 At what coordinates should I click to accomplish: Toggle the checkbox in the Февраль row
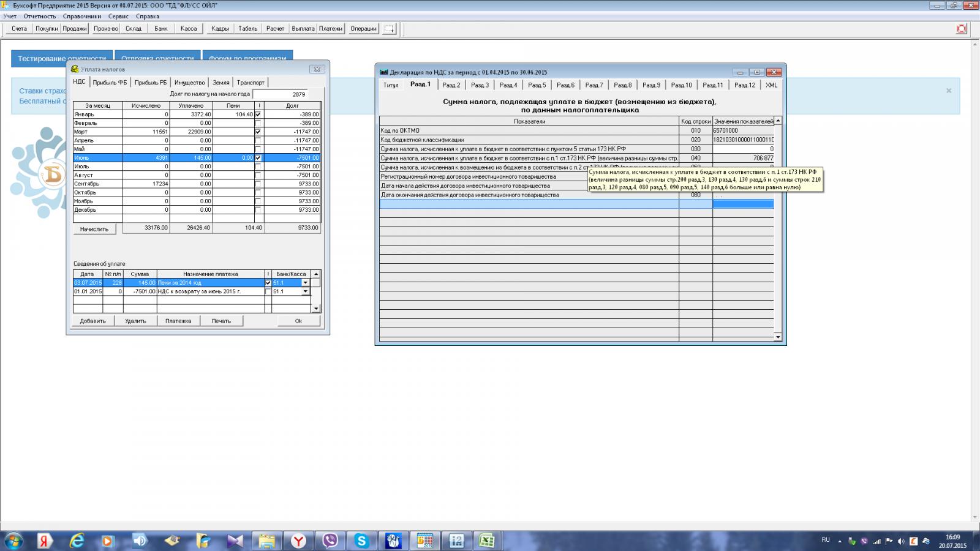point(258,123)
